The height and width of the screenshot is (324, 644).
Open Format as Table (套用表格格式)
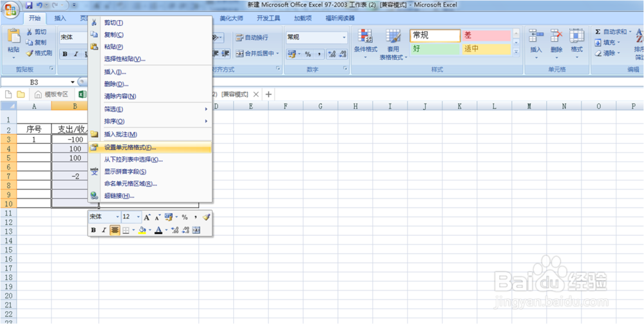pos(393,44)
